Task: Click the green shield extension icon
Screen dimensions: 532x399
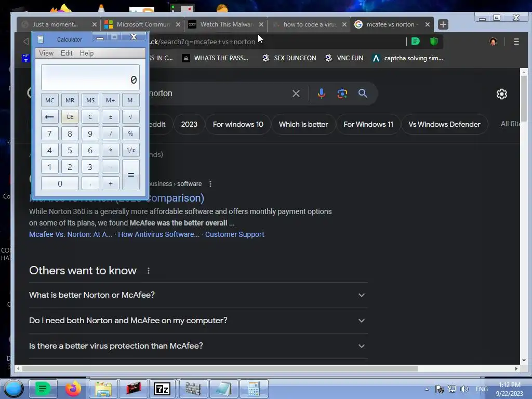Action: pos(434,42)
